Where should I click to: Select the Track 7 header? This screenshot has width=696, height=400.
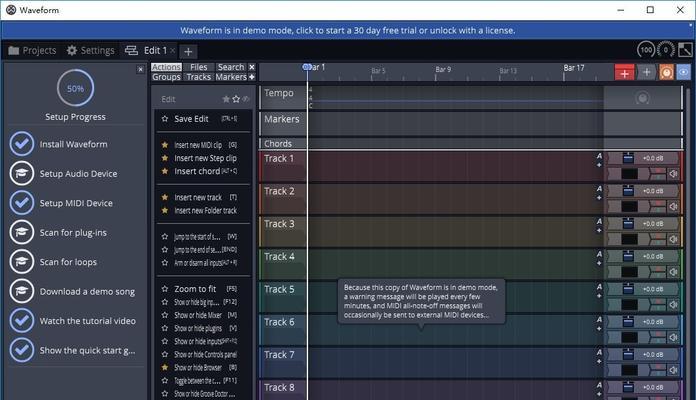point(283,362)
